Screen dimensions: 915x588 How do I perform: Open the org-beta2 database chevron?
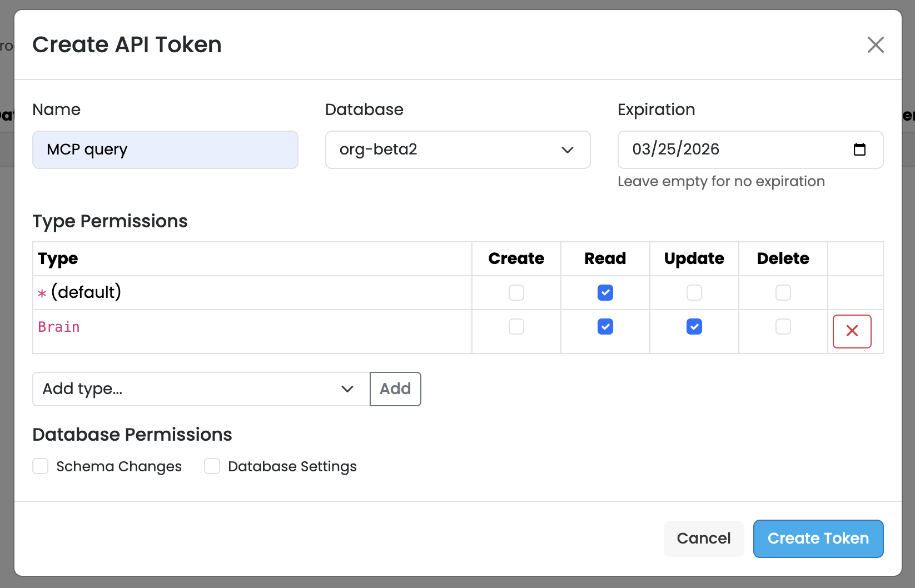[568, 150]
